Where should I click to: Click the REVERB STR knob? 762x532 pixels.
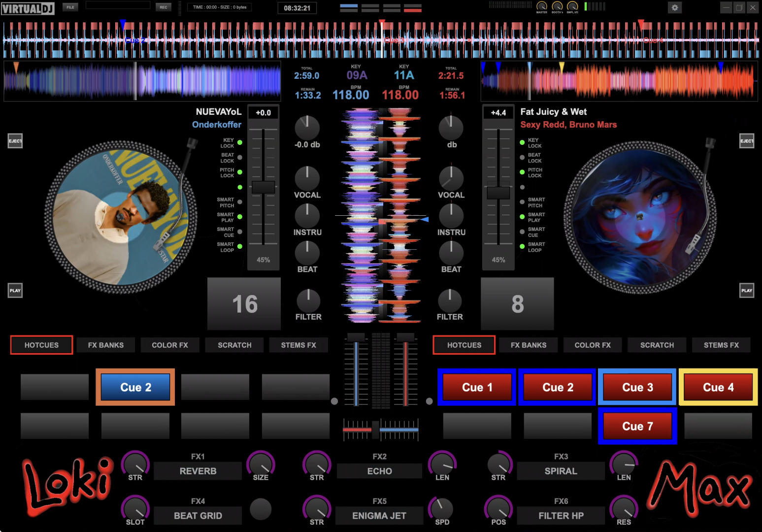(x=135, y=464)
